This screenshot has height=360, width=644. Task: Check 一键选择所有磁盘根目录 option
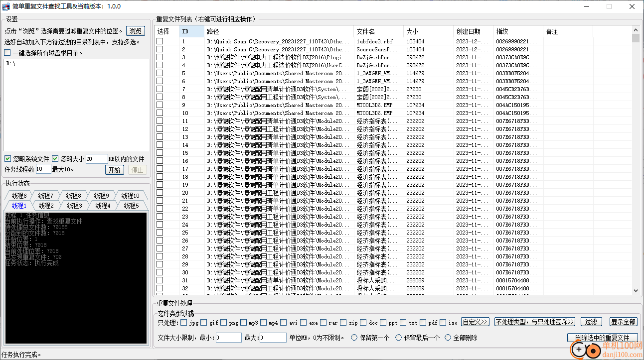(7, 53)
